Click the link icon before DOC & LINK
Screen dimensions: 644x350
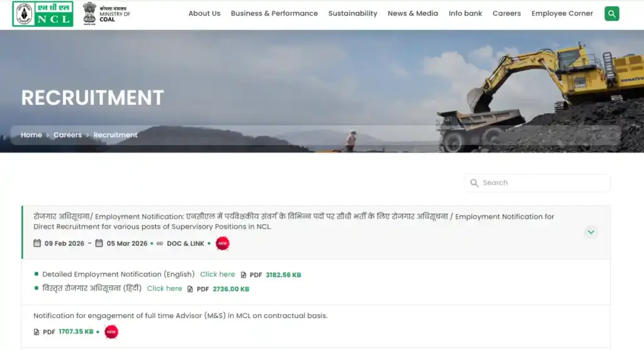tap(160, 244)
